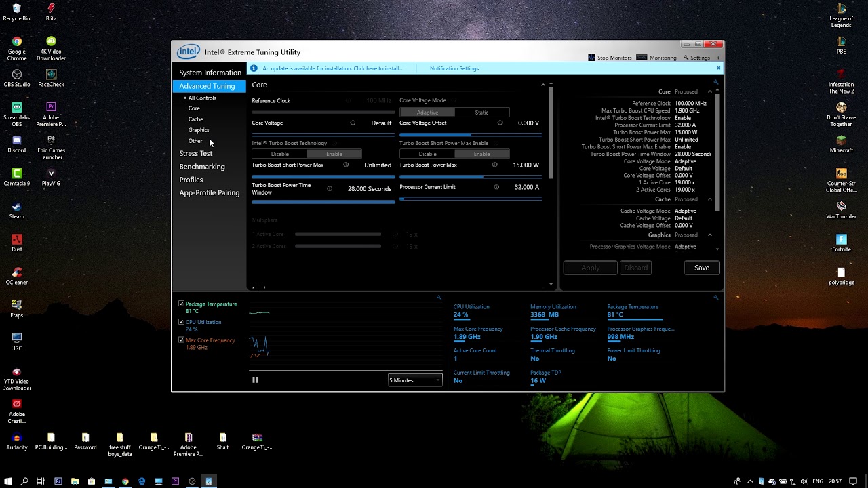Open the 5 Minutes time range dropdown
The height and width of the screenshot is (488, 868).
tap(415, 380)
